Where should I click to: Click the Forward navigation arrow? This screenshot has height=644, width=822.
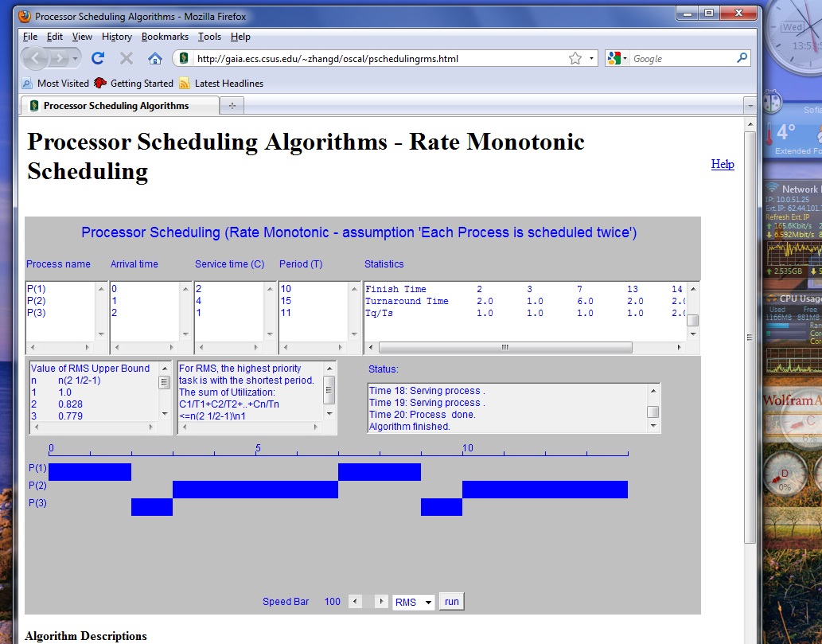[59, 58]
